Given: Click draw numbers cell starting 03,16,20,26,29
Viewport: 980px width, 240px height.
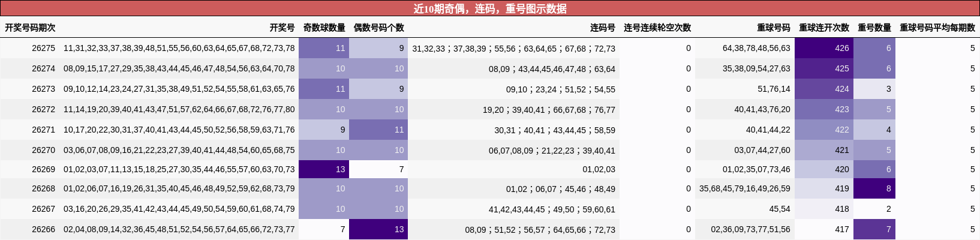Looking at the screenshot, I should pos(179,209).
